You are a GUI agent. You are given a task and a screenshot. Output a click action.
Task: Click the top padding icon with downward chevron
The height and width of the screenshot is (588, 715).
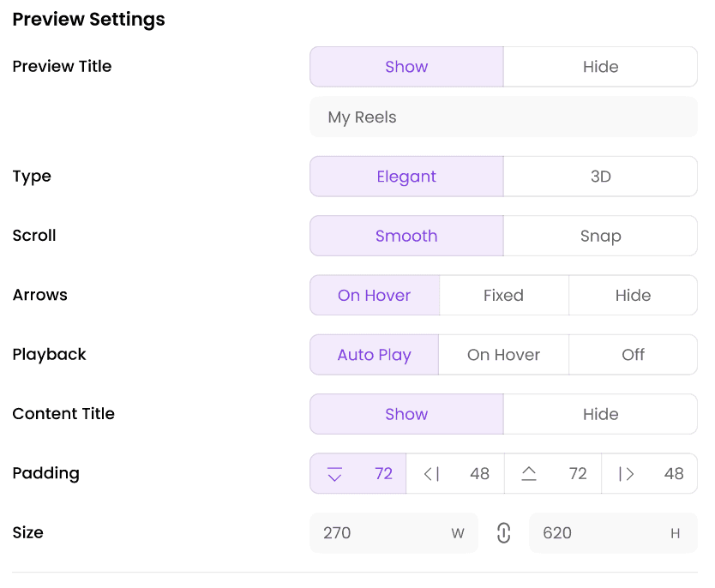click(x=334, y=474)
